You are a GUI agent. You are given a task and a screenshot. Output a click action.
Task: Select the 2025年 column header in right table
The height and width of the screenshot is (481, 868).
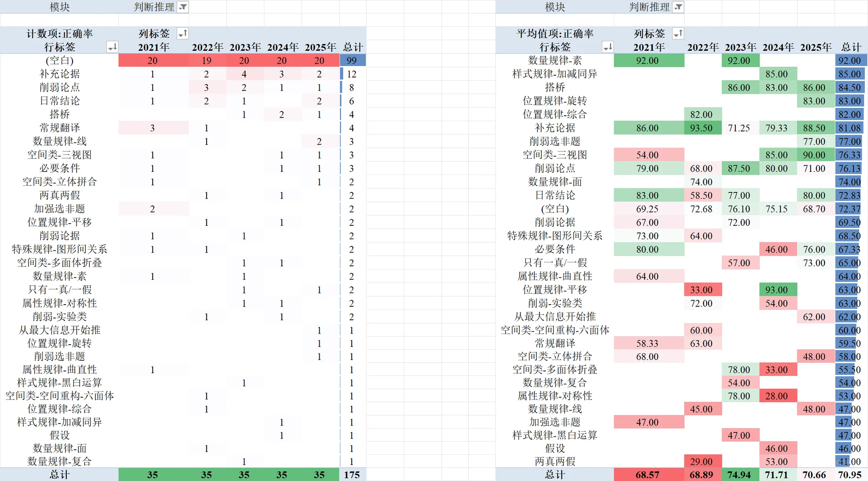pyautogui.click(x=815, y=47)
